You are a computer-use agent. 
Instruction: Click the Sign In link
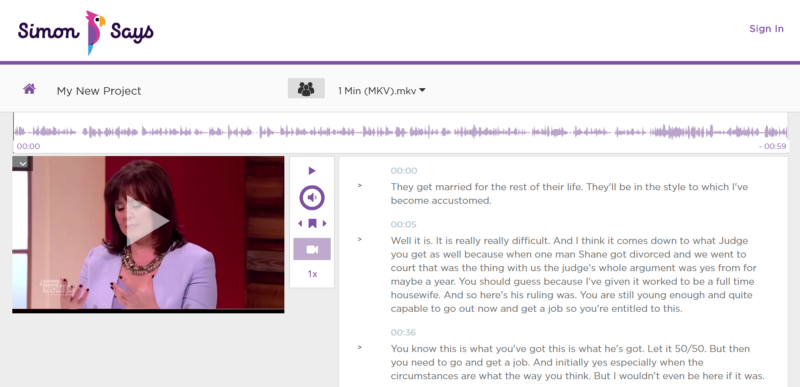coord(766,29)
